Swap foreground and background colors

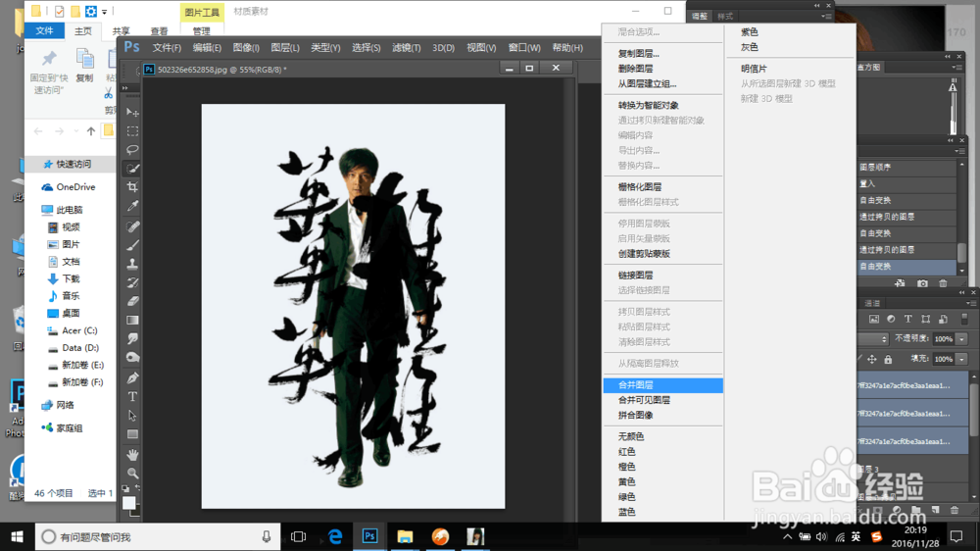pyautogui.click(x=137, y=488)
